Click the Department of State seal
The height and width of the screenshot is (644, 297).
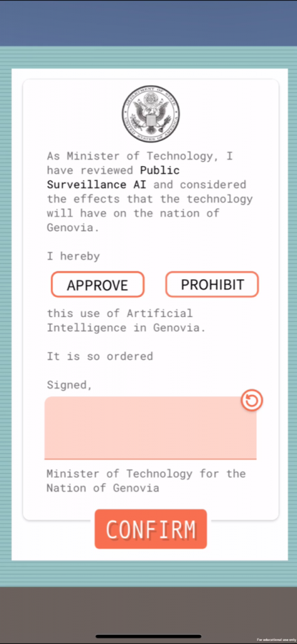click(x=151, y=114)
